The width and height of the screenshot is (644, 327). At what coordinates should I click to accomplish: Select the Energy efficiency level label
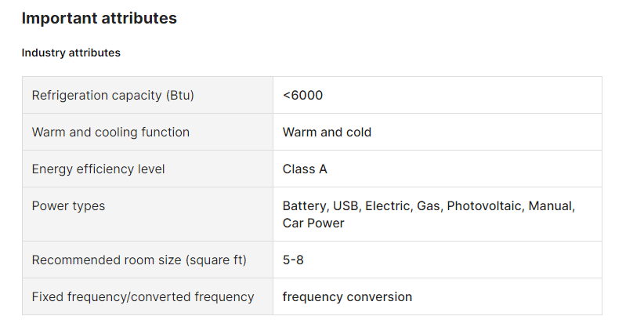(98, 169)
